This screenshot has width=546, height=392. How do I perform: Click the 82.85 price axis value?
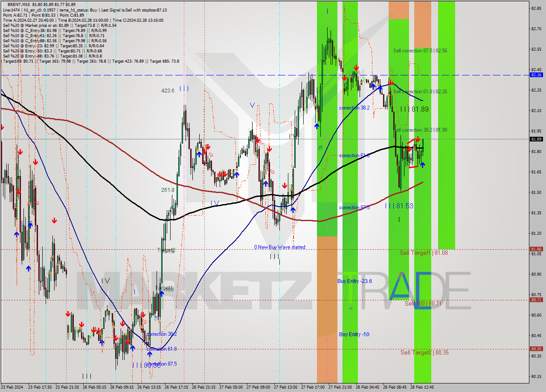pos(536,8)
